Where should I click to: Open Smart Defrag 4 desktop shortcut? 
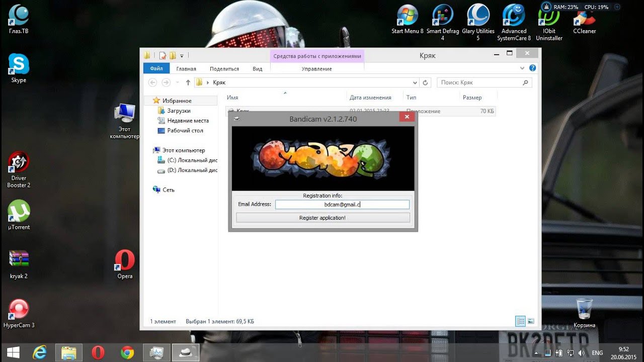pyautogui.click(x=443, y=22)
